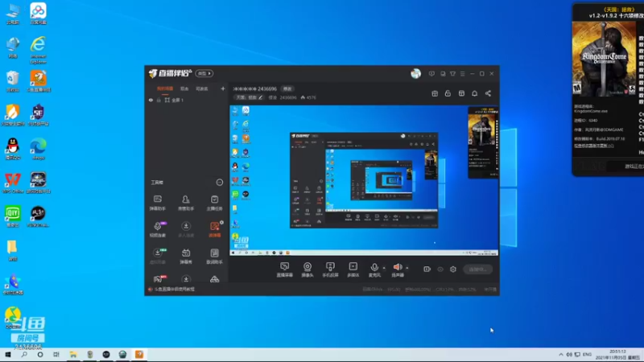Screen dimensions: 644x362
Task: Share the live room
Action: pyautogui.click(x=488, y=93)
